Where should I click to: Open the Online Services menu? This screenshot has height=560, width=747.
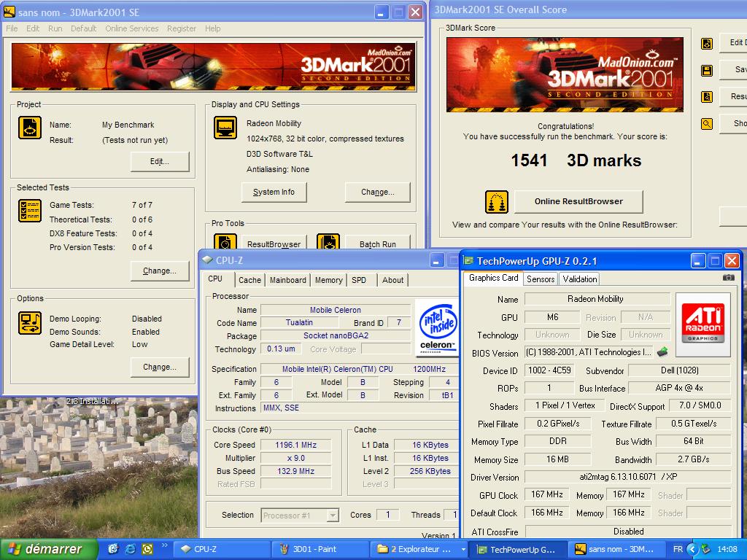pyautogui.click(x=132, y=28)
